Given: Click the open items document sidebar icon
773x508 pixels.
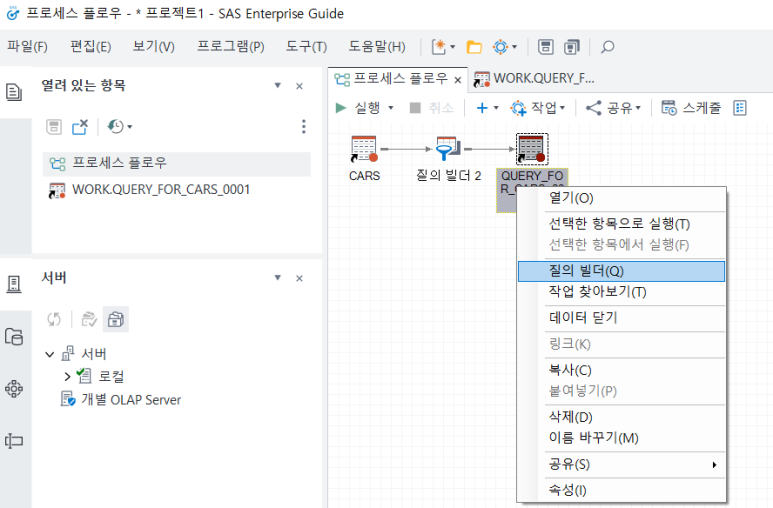Looking at the screenshot, I should point(14,92).
